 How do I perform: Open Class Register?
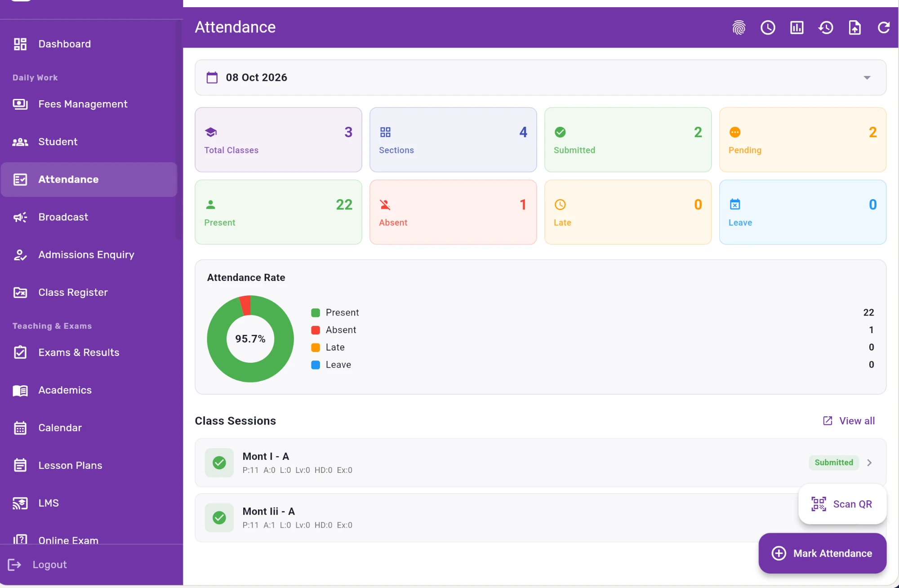(x=89, y=293)
